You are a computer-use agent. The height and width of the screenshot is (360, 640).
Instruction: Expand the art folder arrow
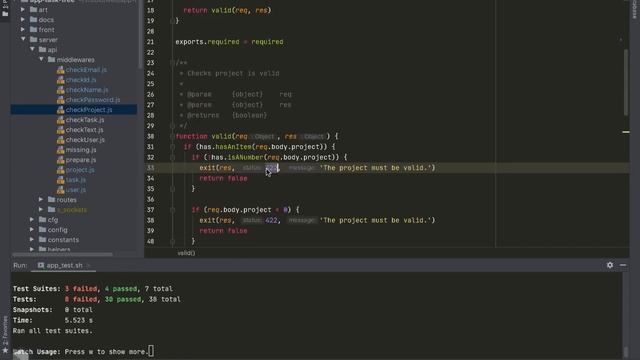[x=23, y=9]
